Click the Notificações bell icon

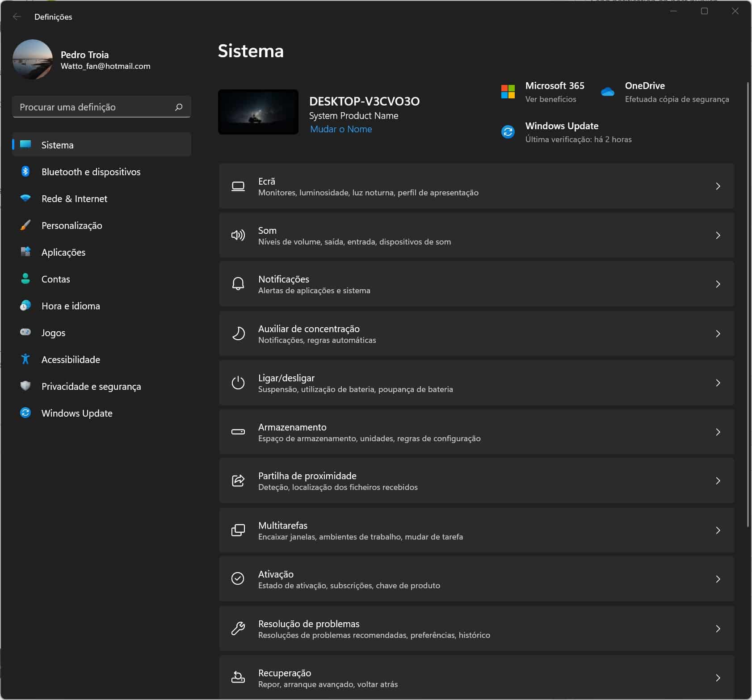(238, 284)
